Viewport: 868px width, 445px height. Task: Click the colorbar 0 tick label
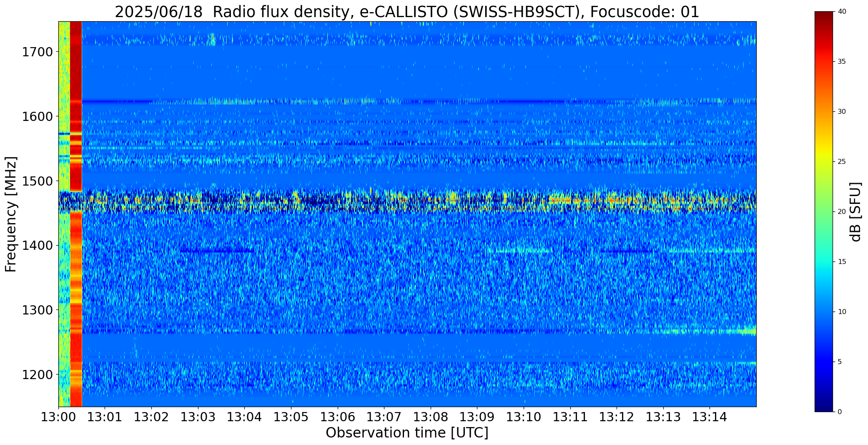coord(840,412)
